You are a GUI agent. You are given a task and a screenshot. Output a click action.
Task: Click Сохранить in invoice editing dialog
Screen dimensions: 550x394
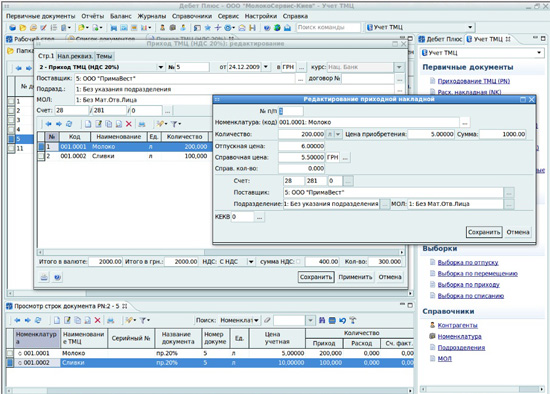click(x=484, y=232)
